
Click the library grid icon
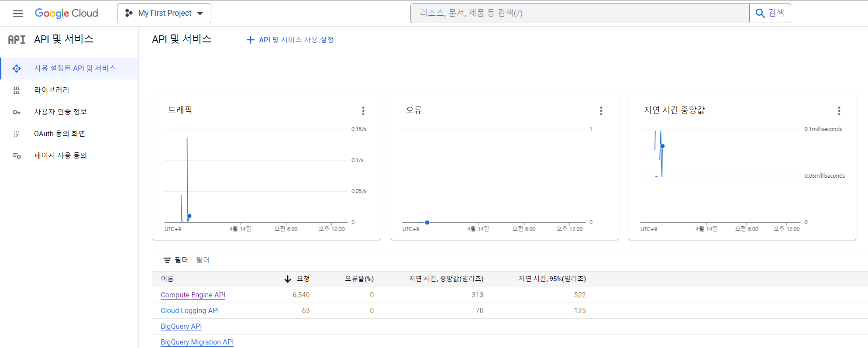[x=17, y=90]
